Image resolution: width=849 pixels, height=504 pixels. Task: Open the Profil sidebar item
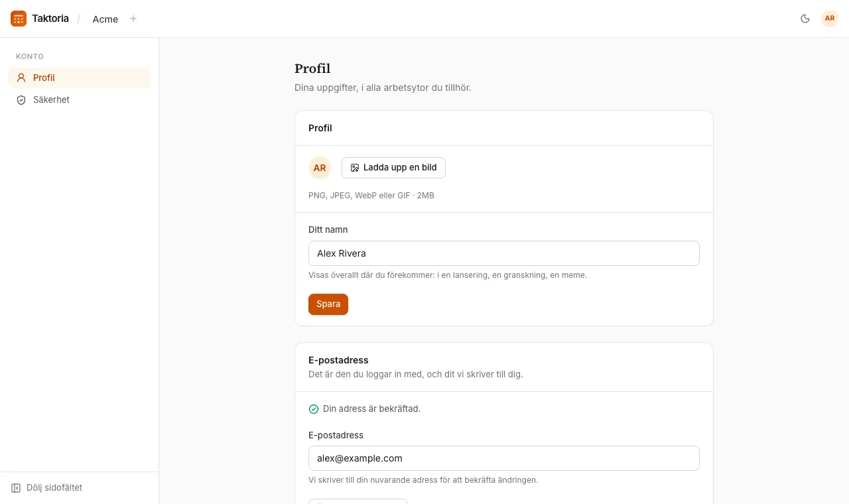[x=80, y=78]
